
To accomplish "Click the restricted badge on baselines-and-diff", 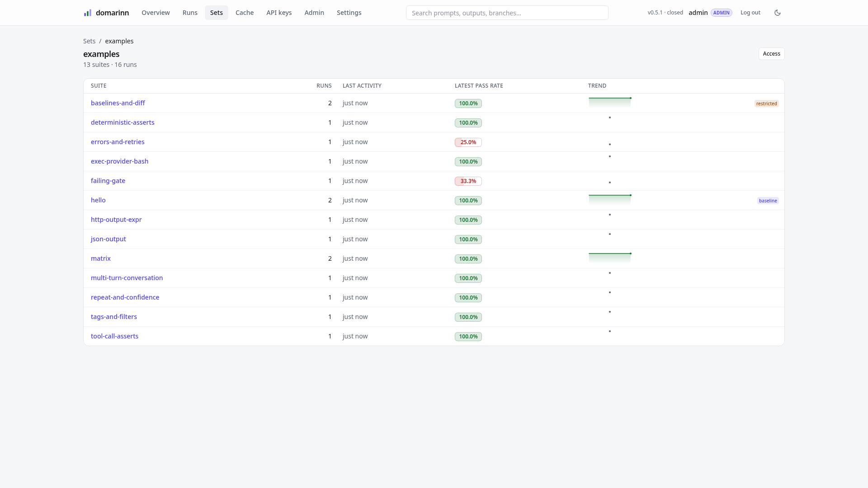I will pos(767,103).
